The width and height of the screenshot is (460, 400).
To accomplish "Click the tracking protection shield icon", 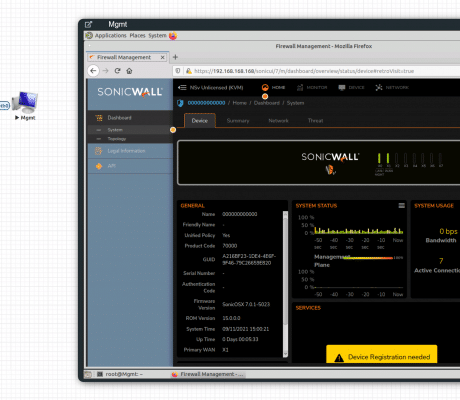I will (x=178, y=71).
